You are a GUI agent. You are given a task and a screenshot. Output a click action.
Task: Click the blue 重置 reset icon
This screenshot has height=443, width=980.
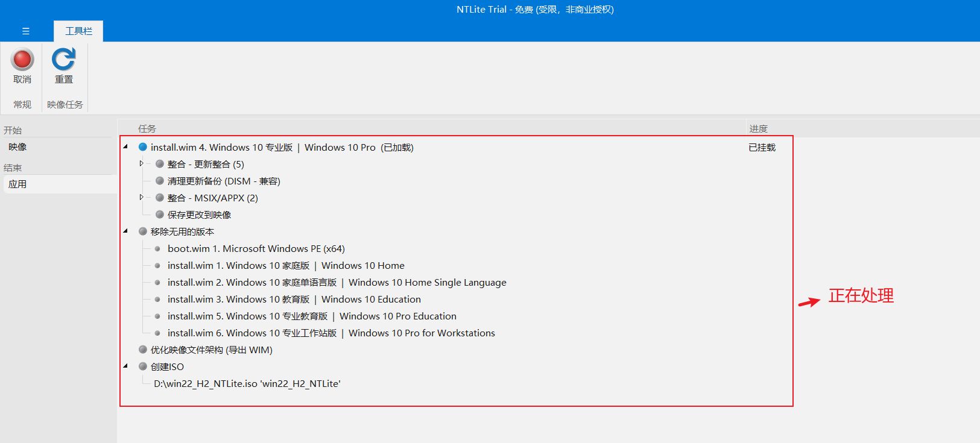[x=63, y=60]
